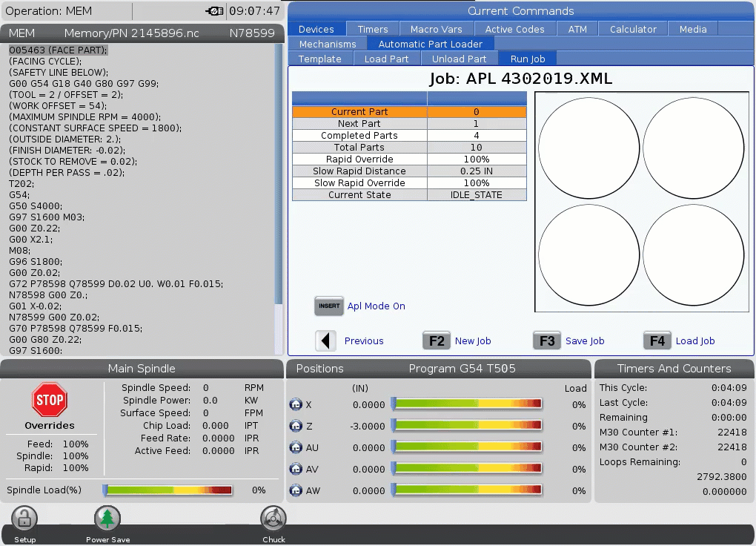Screen dimensions: 756x546
Task: Click the X axis home icon
Action: click(x=296, y=404)
